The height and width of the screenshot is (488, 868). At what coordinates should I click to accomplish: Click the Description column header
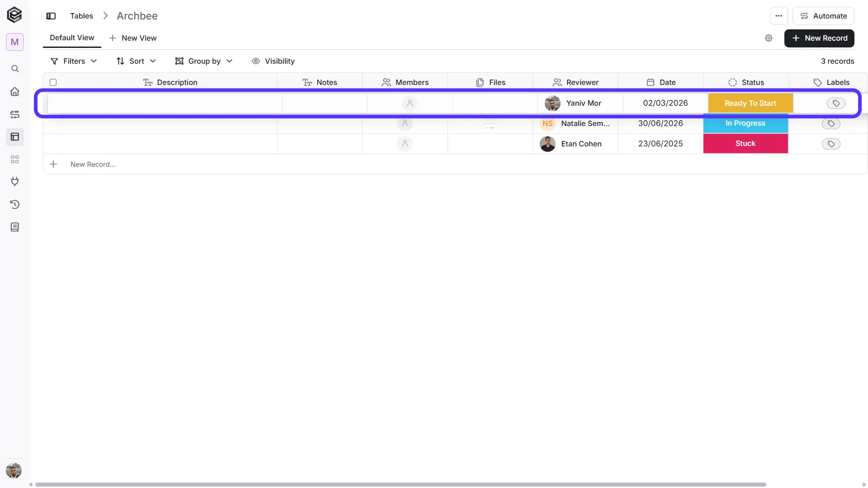click(x=170, y=82)
